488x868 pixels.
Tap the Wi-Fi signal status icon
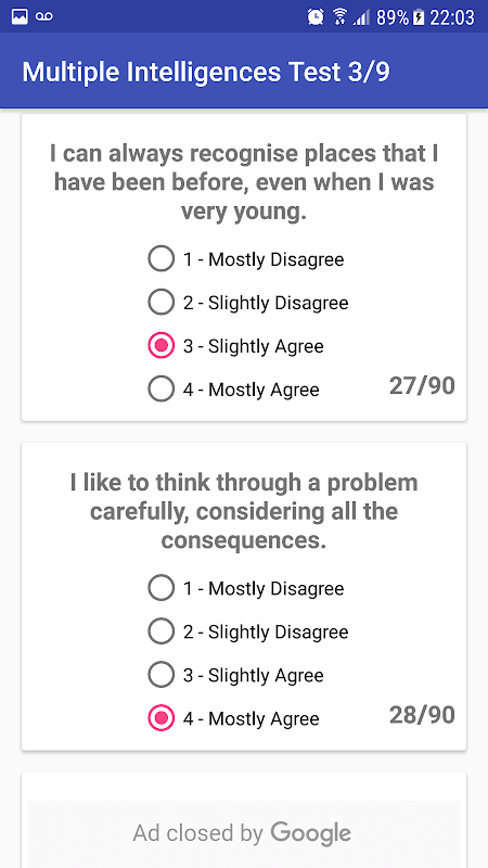tap(340, 16)
